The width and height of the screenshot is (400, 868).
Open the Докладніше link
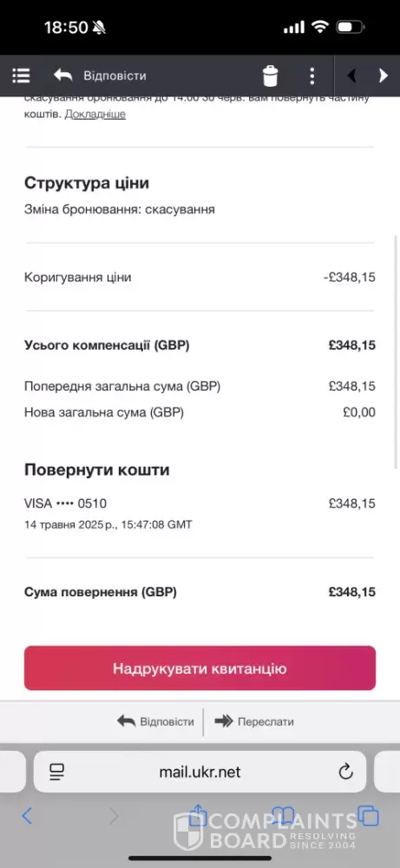(x=95, y=114)
